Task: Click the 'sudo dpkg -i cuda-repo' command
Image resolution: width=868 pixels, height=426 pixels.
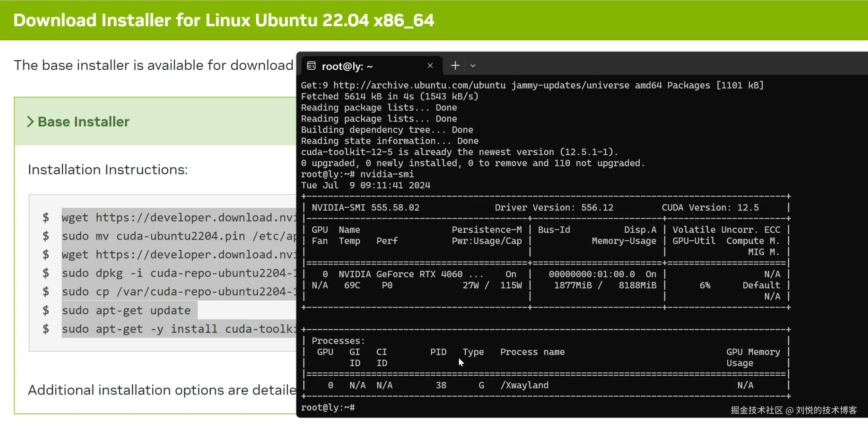Action: point(179,273)
